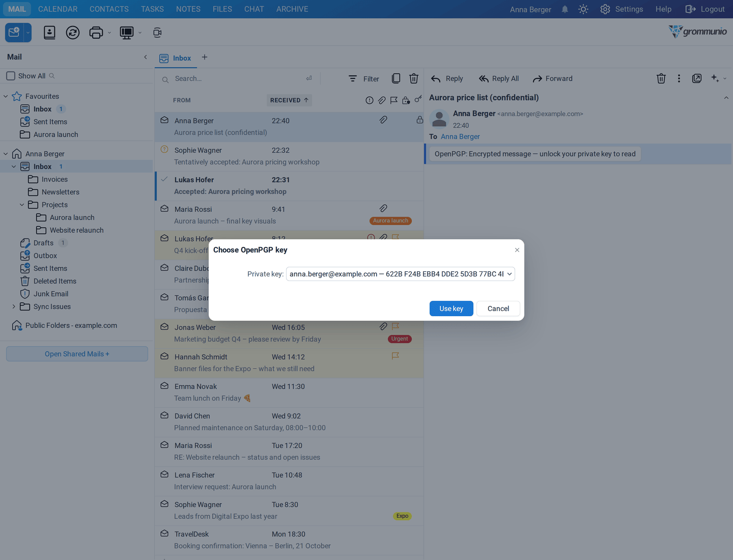
Task: Tick the Show All checkbox
Action: click(x=11, y=76)
